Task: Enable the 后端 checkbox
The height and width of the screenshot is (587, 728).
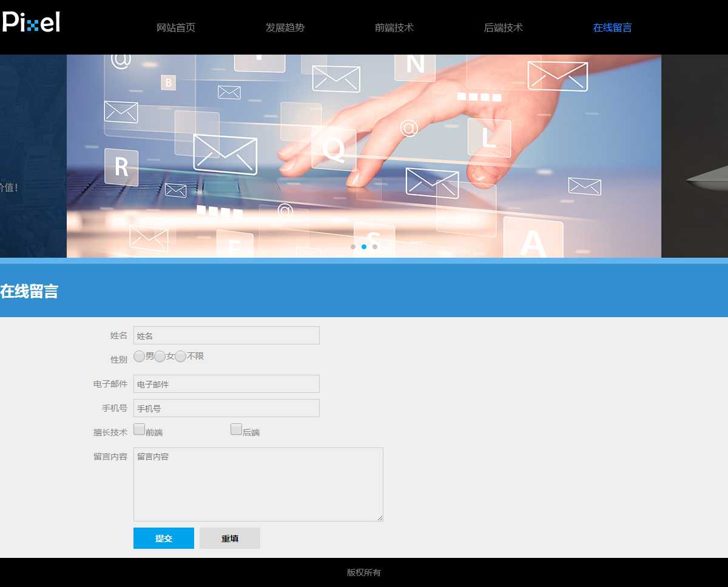Action: pos(237,429)
